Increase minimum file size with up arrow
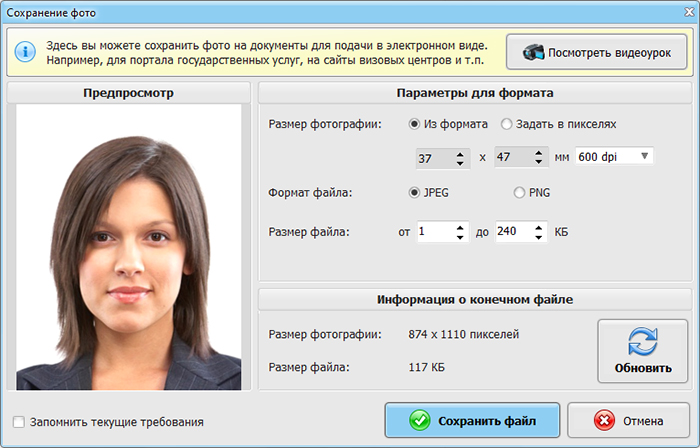The image size is (700, 448). (460, 227)
